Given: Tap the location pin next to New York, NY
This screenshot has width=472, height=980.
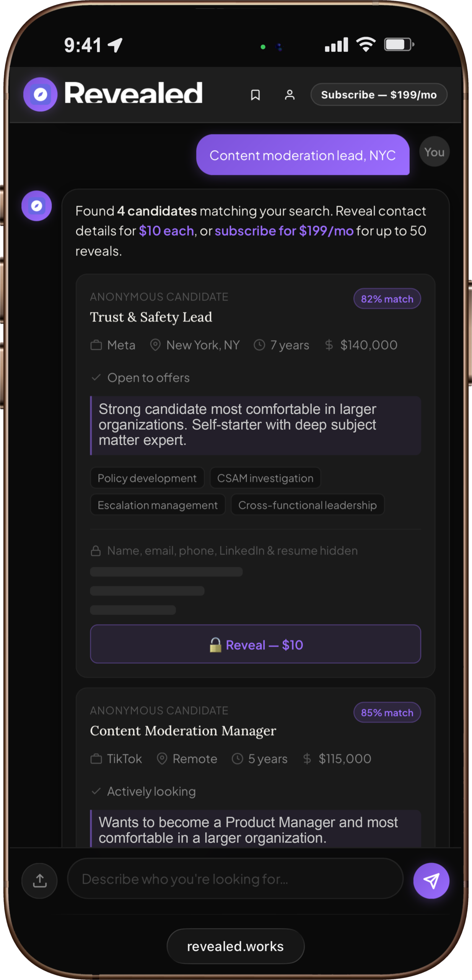Looking at the screenshot, I should click(x=155, y=345).
